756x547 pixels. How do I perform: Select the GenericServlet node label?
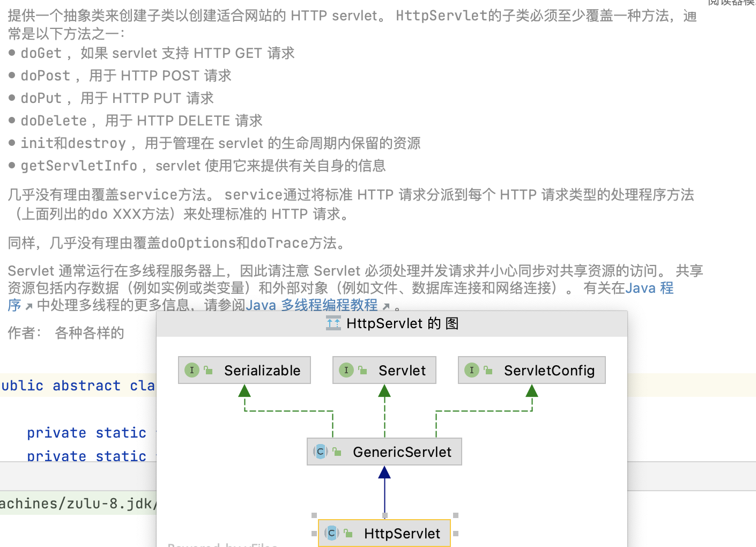coord(402,452)
